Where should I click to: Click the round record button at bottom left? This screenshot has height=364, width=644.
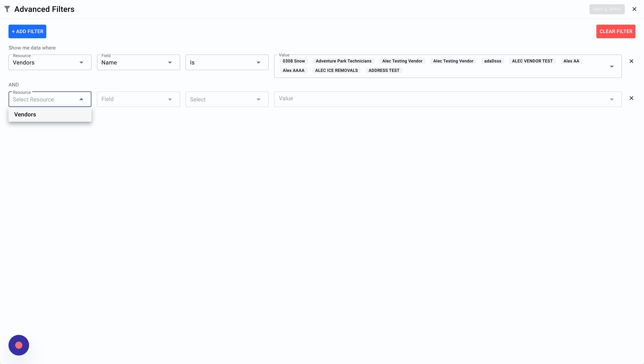pos(19,345)
